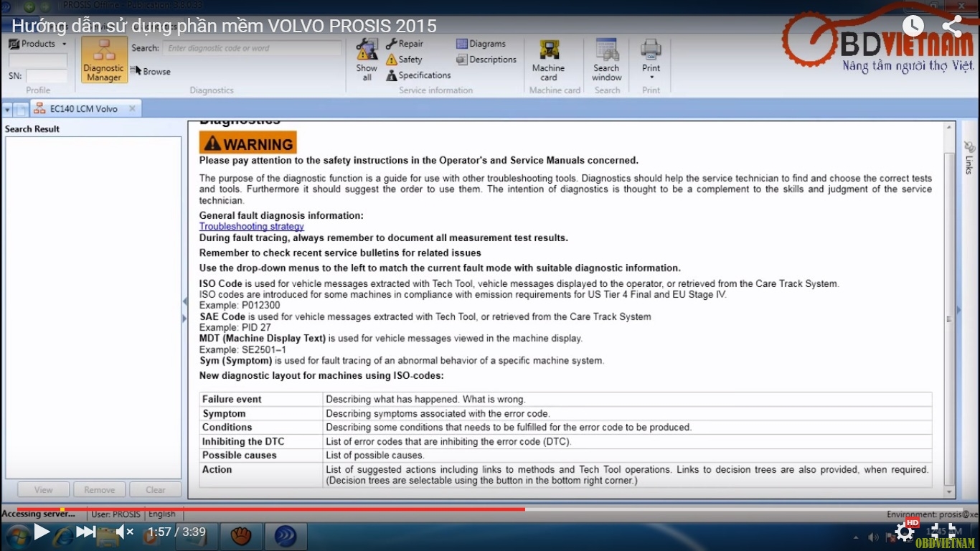Click the Windows Start button
This screenshot has width=980, height=551.
(17, 536)
